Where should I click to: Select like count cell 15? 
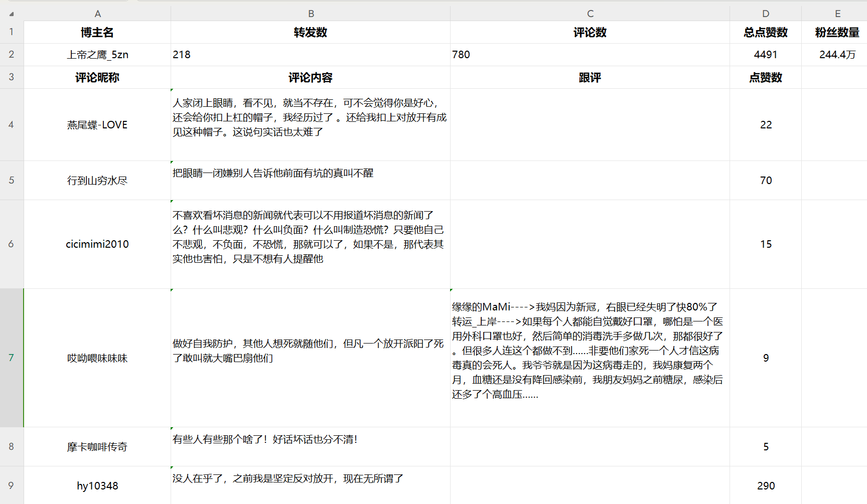[766, 244]
